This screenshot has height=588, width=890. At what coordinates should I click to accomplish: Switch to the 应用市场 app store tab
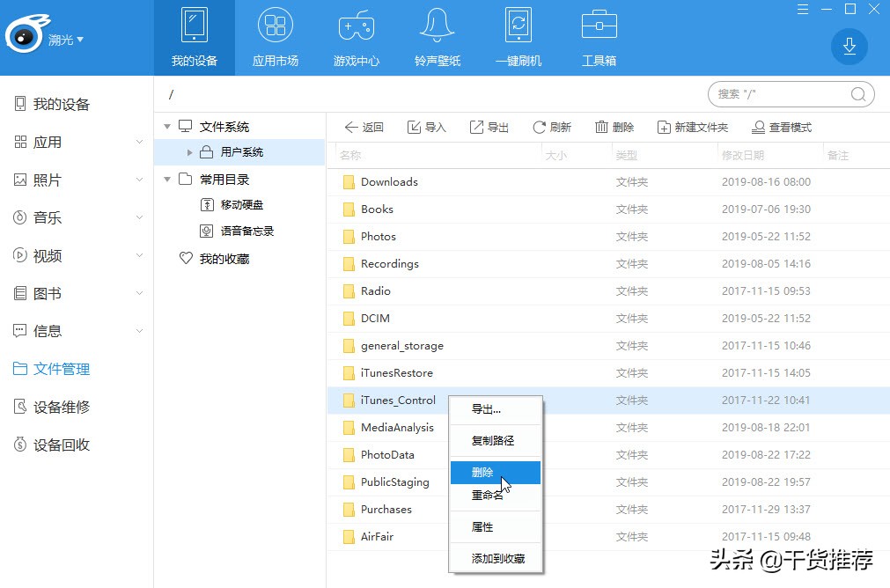pyautogui.click(x=275, y=35)
